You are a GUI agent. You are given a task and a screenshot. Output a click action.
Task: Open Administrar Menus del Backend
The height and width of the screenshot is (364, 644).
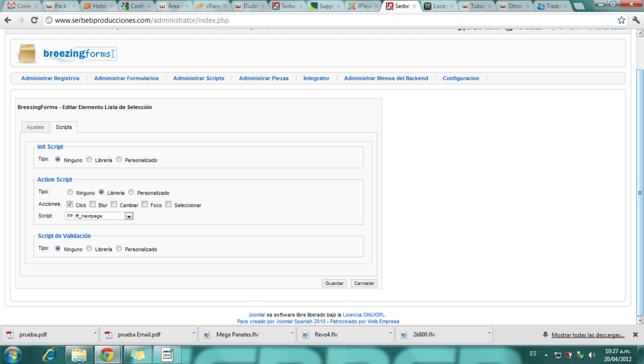386,78
